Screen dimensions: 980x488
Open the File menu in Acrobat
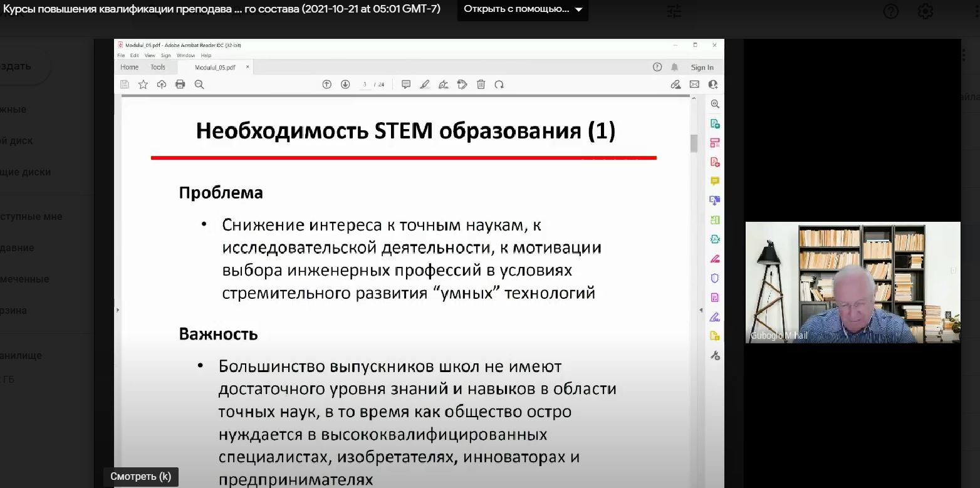121,56
